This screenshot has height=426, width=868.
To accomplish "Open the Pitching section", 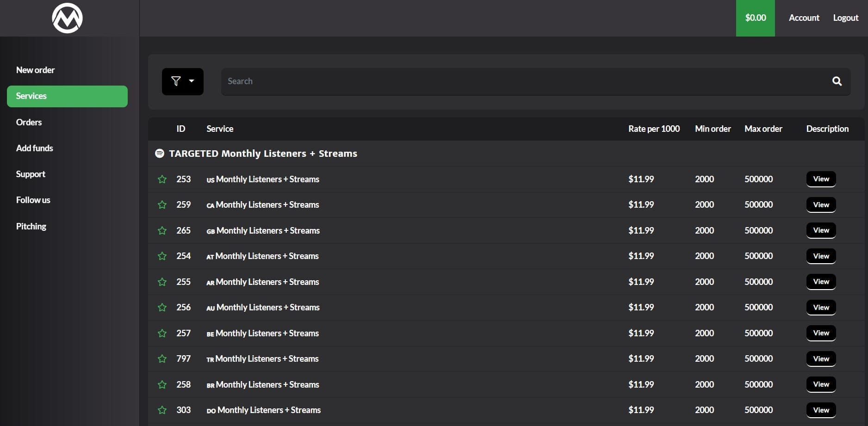I will tap(31, 227).
